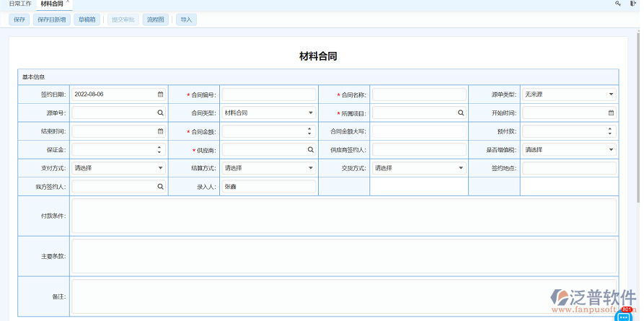Click into the 付款条件 text area
This screenshot has height=321, width=644.
(343, 216)
